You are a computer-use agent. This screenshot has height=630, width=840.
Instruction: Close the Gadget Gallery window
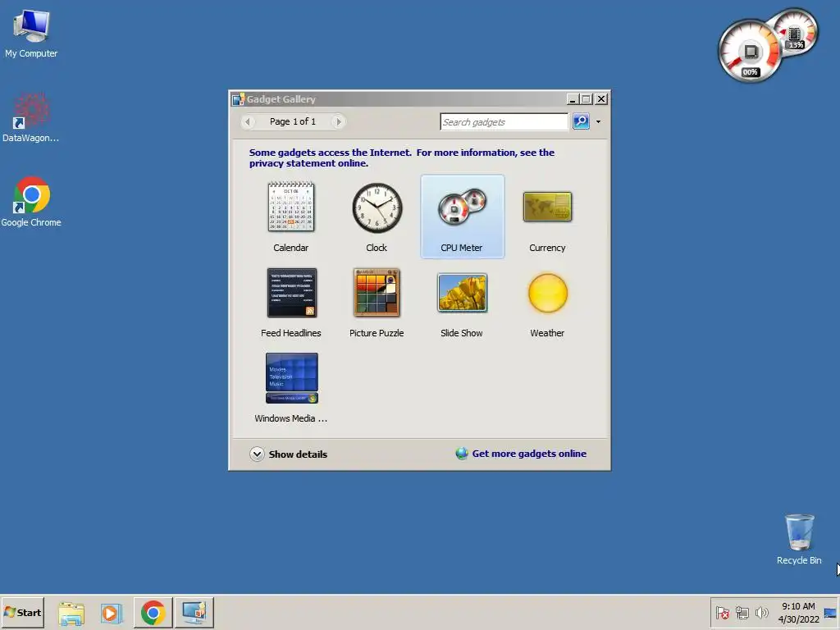click(x=601, y=99)
